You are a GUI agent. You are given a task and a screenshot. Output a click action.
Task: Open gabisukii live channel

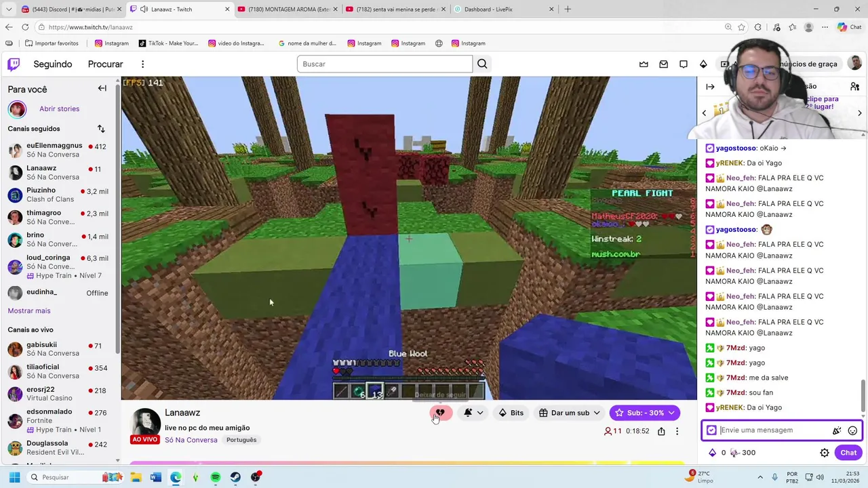tap(58, 348)
